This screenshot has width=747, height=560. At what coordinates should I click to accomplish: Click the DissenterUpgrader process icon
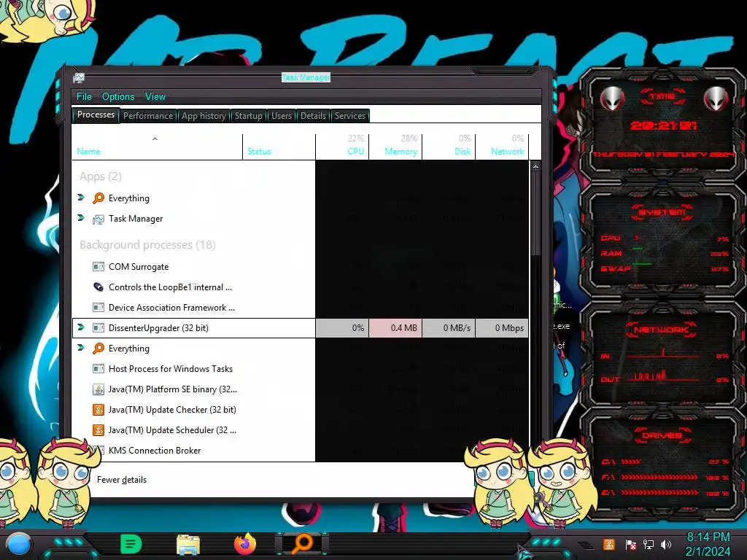click(x=98, y=327)
